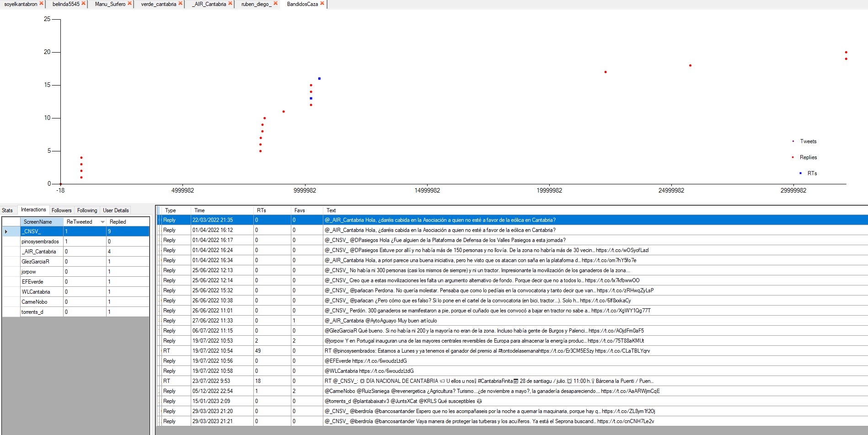The height and width of the screenshot is (435, 868).
Task: Close the Manu_Surfero tab
Action: (x=129, y=4)
